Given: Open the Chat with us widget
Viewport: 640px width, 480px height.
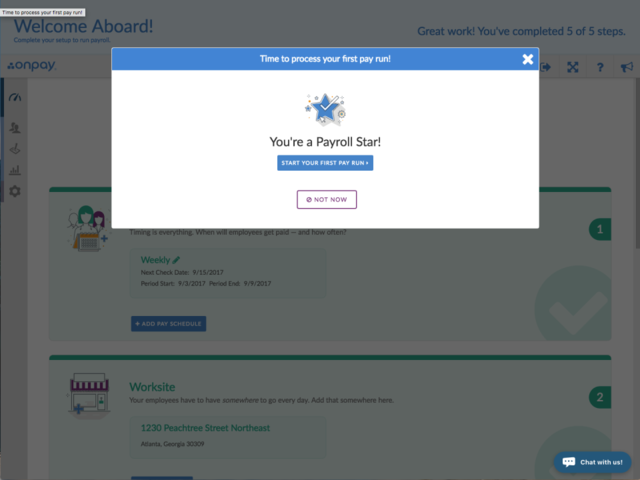Looking at the screenshot, I should pyautogui.click(x=593, y=462).
